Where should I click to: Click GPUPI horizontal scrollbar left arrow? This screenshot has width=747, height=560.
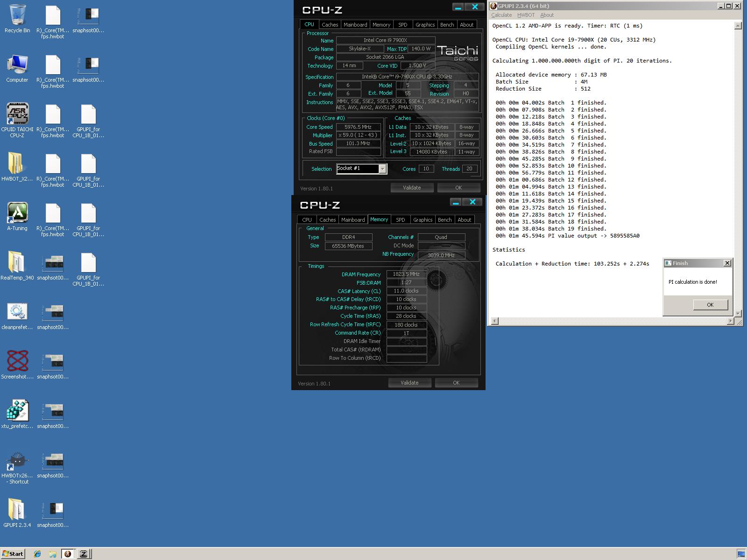click(495, 321)
